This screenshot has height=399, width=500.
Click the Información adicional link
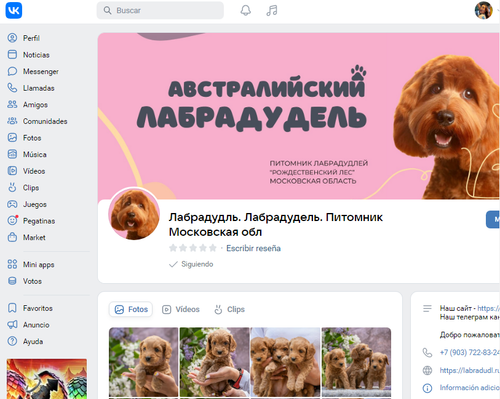pyautogui.click(x=469, y=388)
